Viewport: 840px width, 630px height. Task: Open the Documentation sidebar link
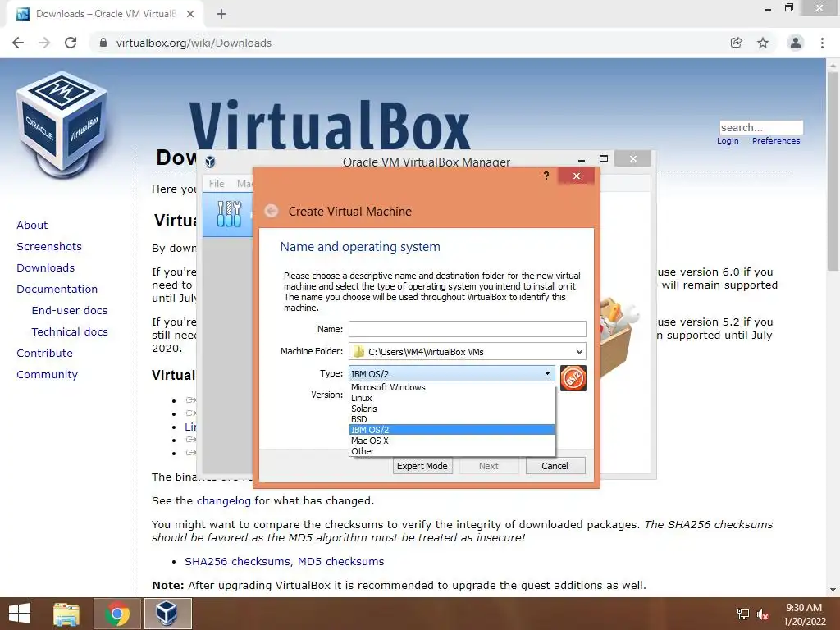57,290
